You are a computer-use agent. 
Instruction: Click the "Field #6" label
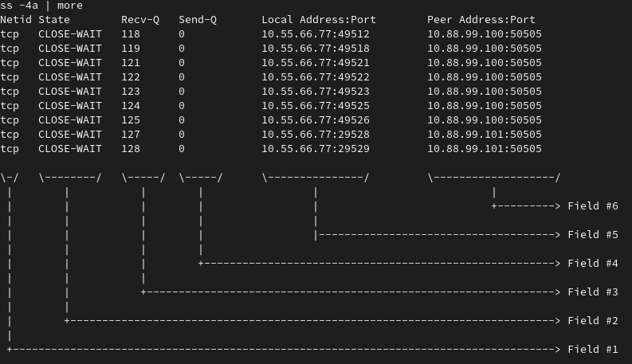(593, 205)
